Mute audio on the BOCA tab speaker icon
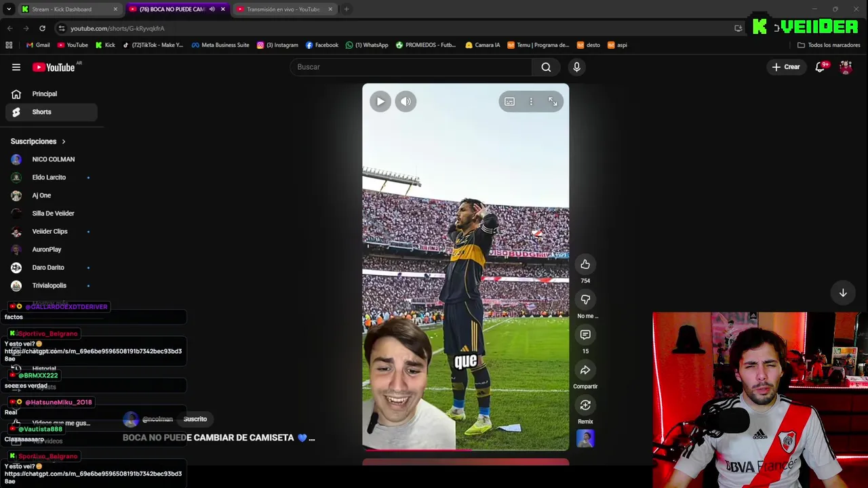The height and width of the screenshot is (488, 868). 212,9
